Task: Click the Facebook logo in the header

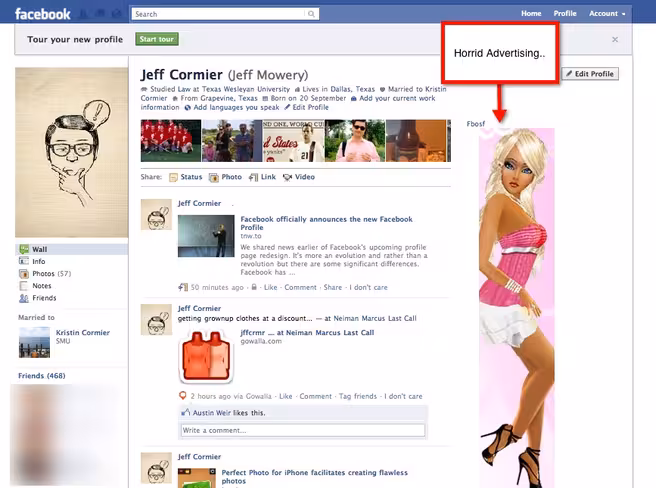Action: tap(43, 14)
